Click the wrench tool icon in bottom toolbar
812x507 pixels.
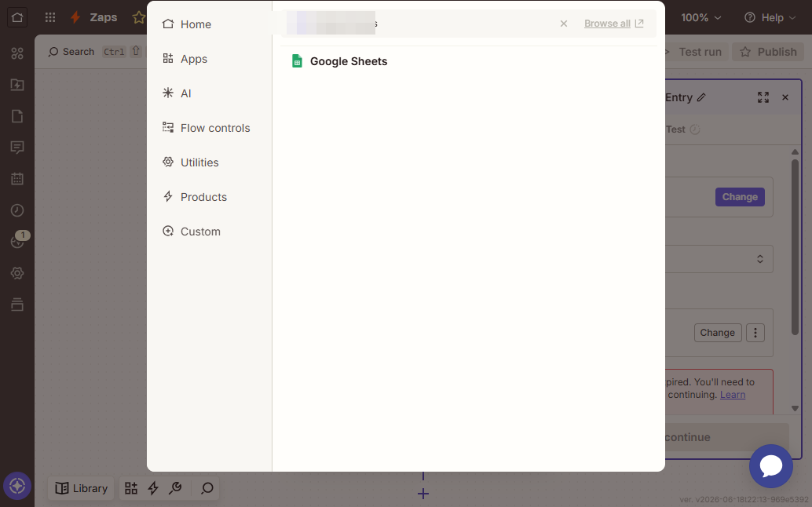[176, 488]
